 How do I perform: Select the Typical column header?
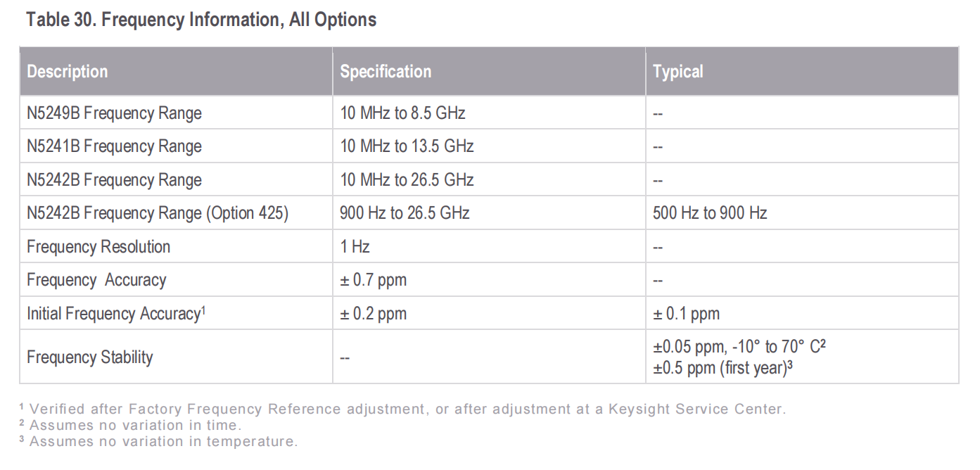tap(677, 72)
